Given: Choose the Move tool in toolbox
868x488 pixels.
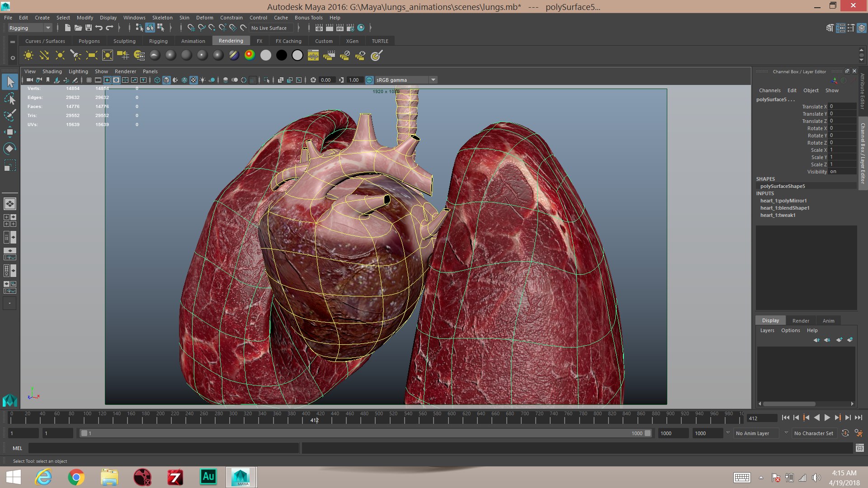Looking at the screenshot, I should point(10,132).
